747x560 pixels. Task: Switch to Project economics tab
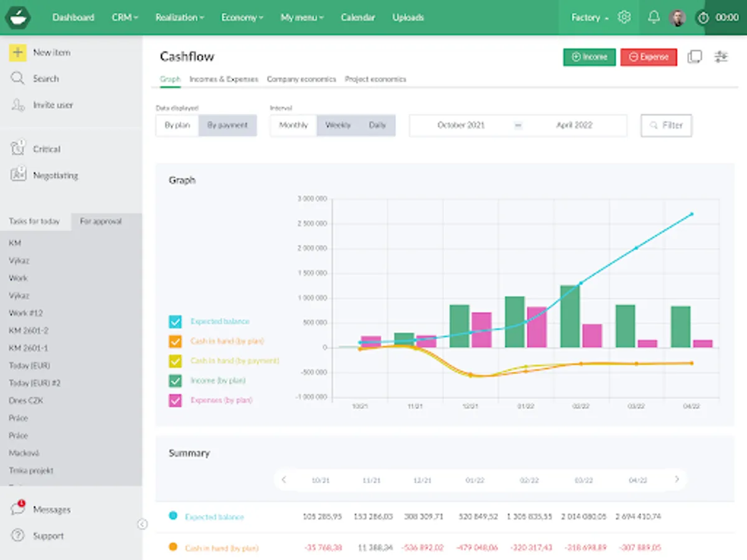click(x=375, y=79)
